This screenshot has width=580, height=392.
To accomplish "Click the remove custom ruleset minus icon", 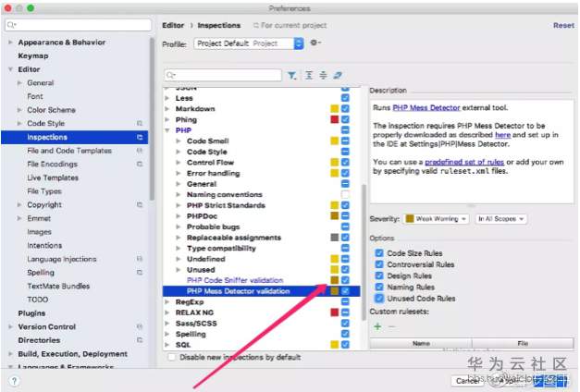I will coord(391,326).
